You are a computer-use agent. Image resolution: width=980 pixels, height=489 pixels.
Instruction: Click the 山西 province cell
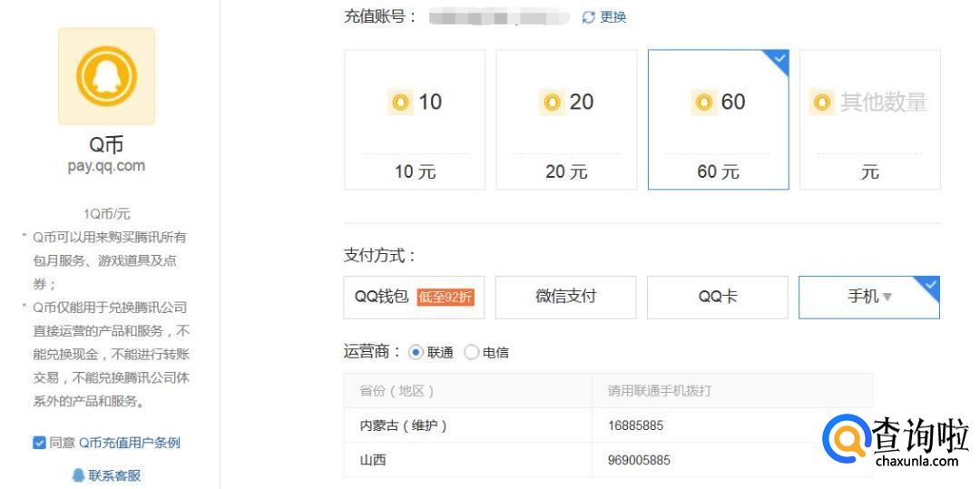coord(467,460)
